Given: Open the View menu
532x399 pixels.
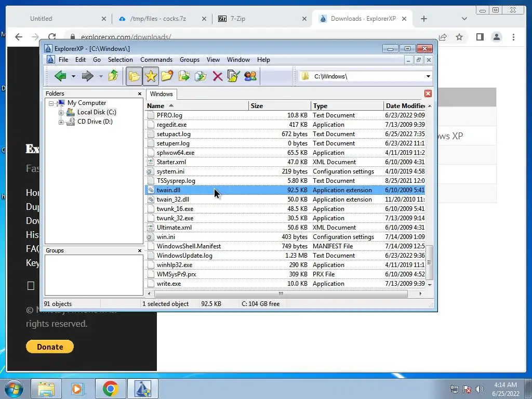Looking at the screenshot, I should coord(213,60).
